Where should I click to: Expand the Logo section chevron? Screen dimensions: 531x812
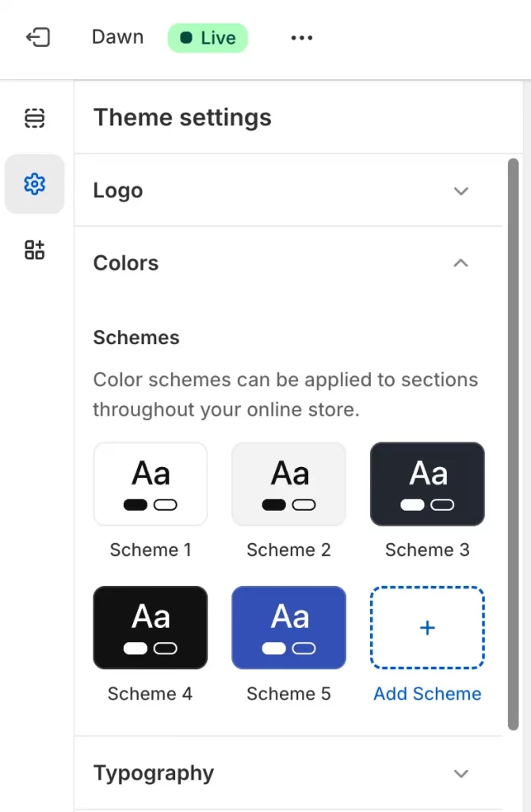pos(460,190)
